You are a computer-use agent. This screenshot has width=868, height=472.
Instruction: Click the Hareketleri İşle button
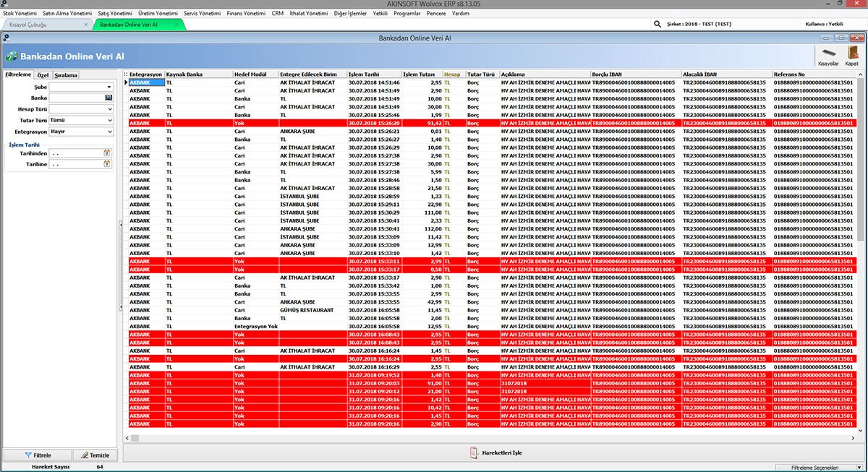[496, 453]
